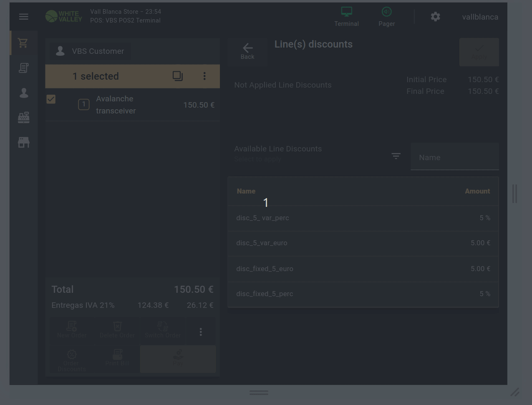
Task: Click the corner resize grip icon
Action: [x=515, y=392]
